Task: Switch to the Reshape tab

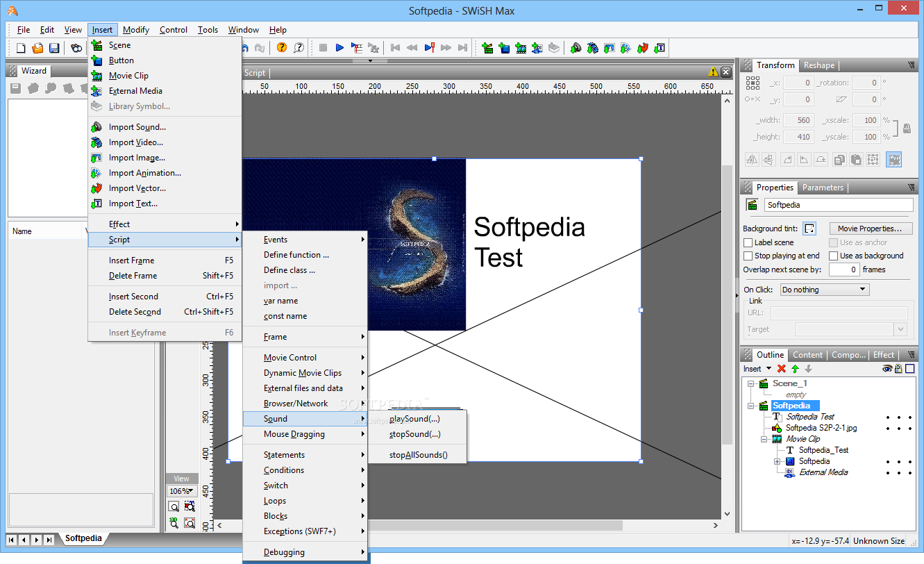Action: (x=819, y=65)
